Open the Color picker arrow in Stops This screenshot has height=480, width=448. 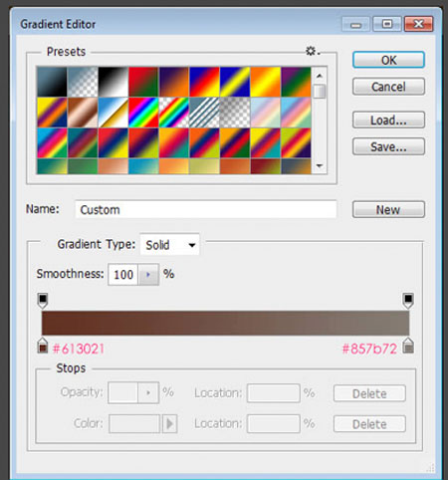[169, 423]
